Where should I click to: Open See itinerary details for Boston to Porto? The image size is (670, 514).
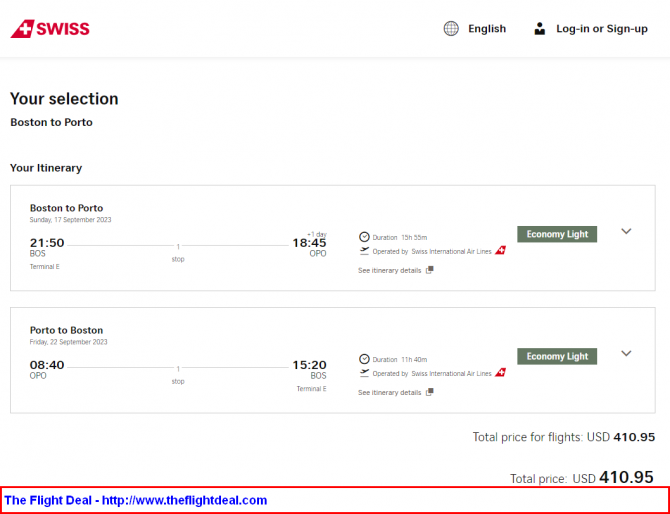[390, 270]
